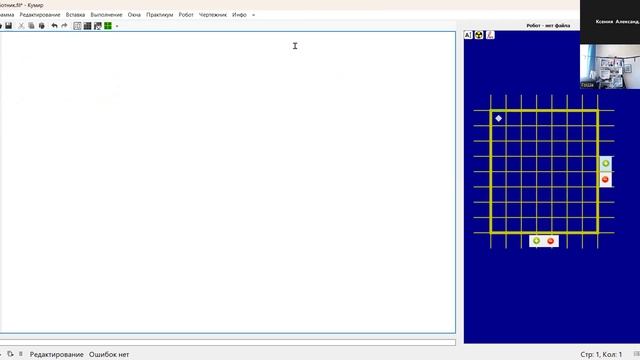Expand the toolbar overflow arrow
The height and width of the screenshot is (360, 640).
[x=117, y=26]
